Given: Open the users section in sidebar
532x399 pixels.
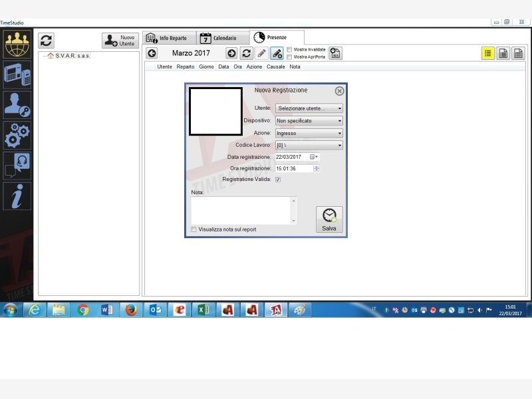Looking at the screenshot, I should 17,44.
